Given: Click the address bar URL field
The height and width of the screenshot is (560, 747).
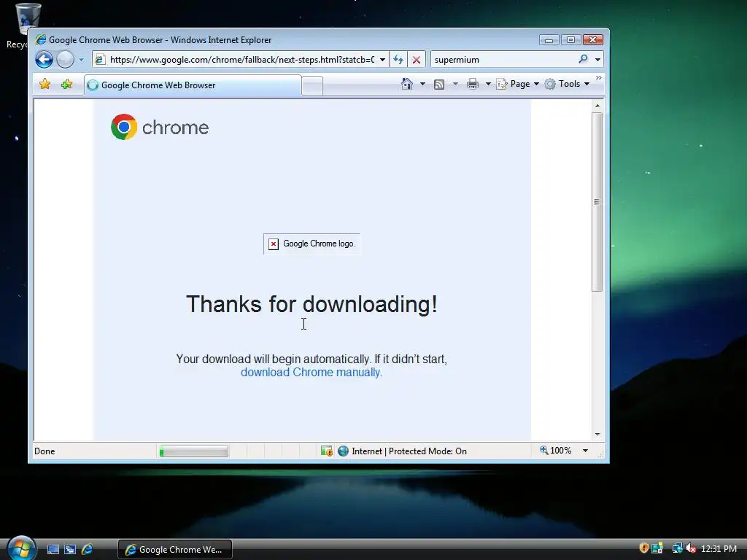Looking at the screenshot, I should [x=241, y=60].
